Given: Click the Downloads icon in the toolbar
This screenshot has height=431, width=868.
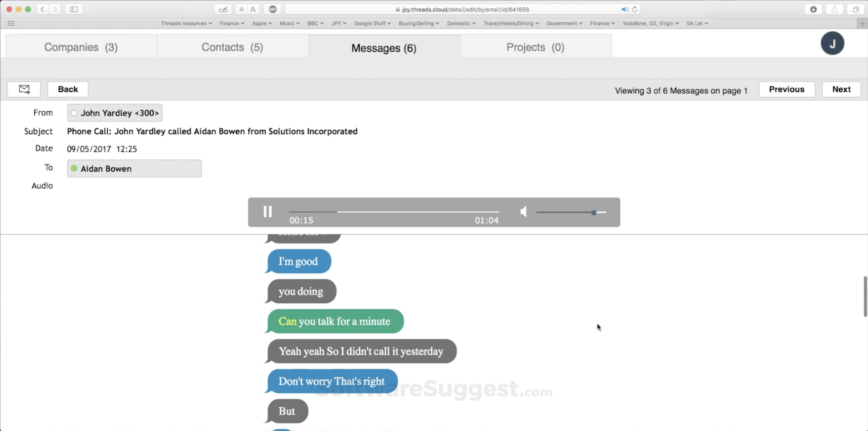Looking at the screenshot, I should pos(813,9).
